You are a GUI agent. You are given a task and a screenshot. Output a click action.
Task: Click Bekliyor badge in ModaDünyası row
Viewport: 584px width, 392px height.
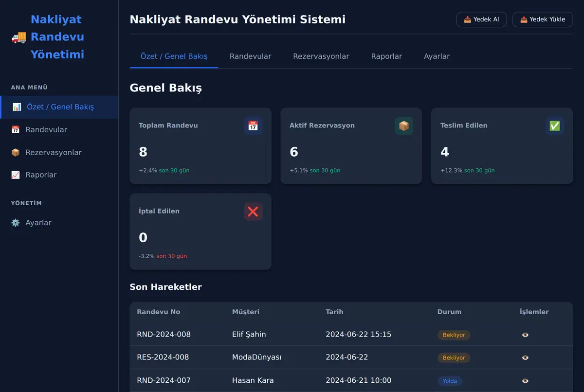(x=454, y=358)
